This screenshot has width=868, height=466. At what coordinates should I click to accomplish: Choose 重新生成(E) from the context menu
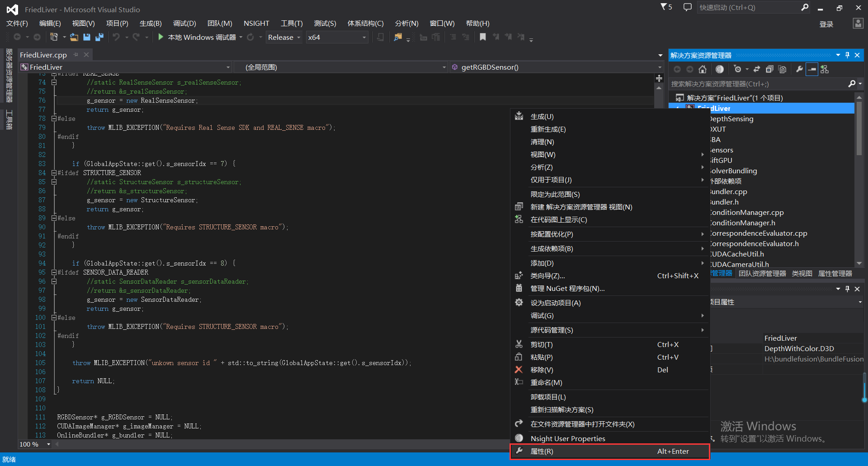click(x=610, y=129)
